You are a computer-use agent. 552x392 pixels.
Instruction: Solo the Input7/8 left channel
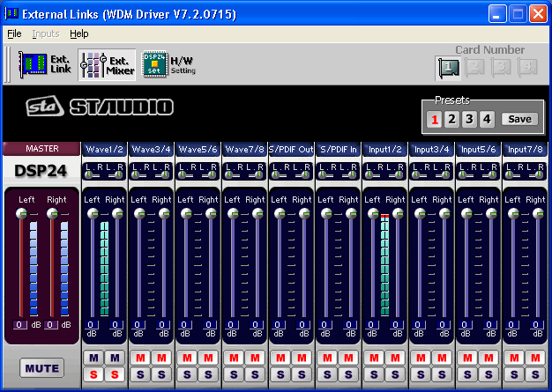[514, 374]
